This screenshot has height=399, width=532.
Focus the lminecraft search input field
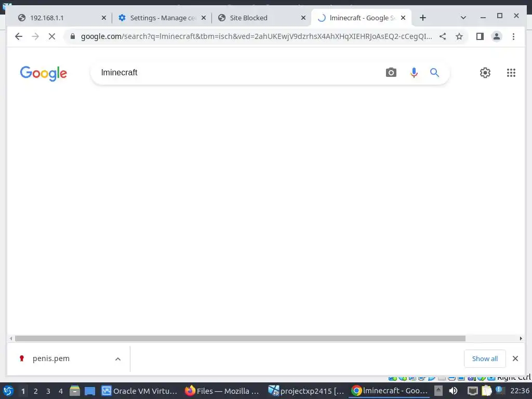point(237,72)
